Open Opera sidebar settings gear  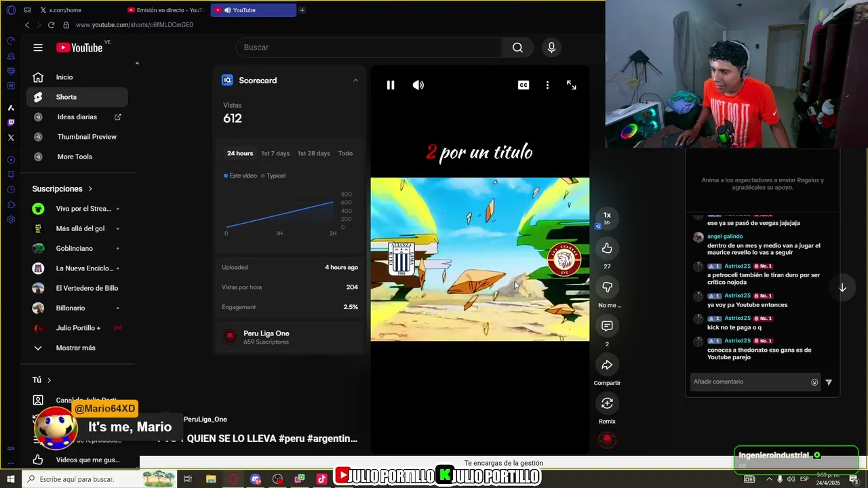[11, 220]
